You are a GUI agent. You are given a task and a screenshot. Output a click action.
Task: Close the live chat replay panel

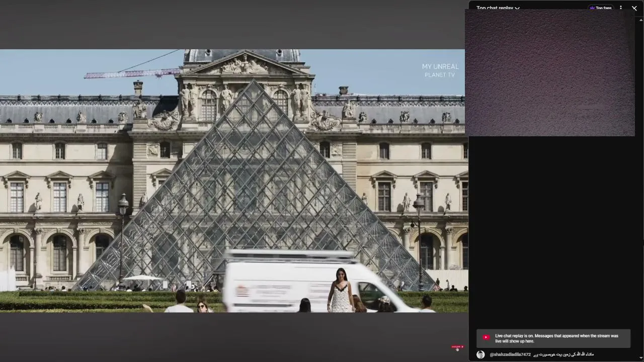pos(634,8)
